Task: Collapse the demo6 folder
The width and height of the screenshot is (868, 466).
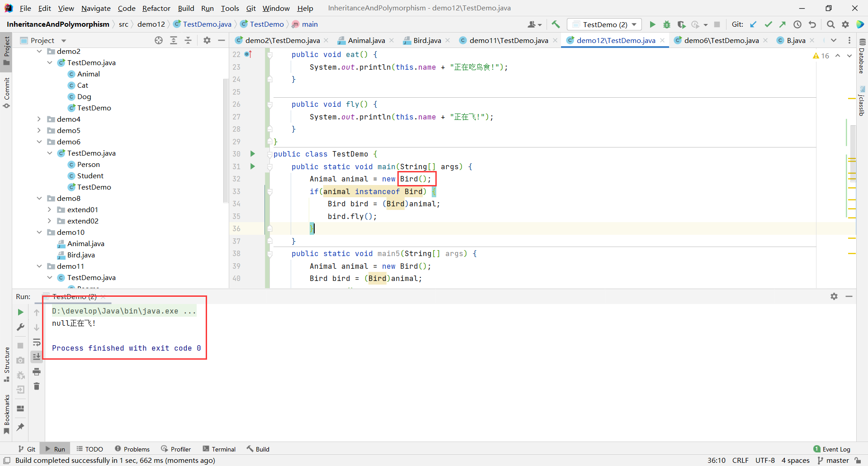Action: (39, 142)
